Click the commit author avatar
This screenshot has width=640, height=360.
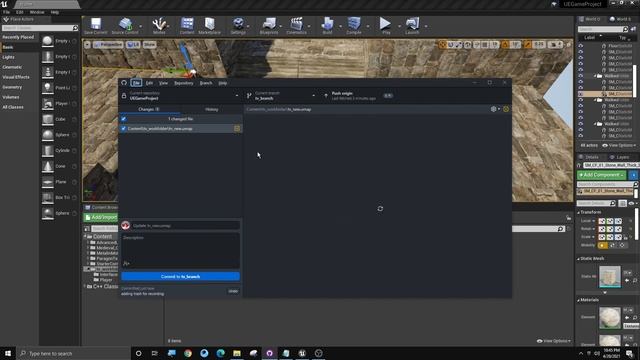pyautogui.click(x=125, y=225)
